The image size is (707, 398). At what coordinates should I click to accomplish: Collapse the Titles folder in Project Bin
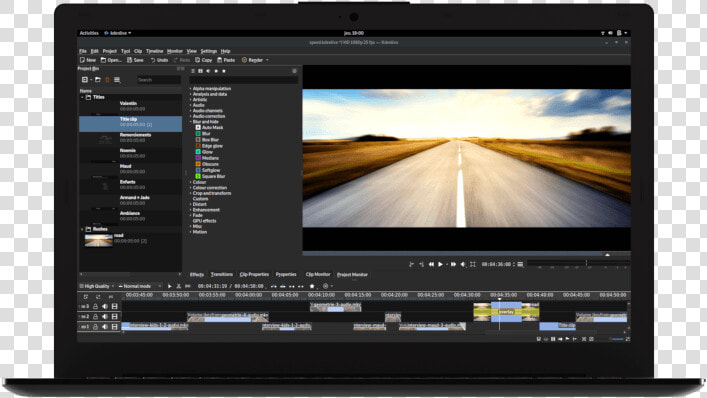82,97
